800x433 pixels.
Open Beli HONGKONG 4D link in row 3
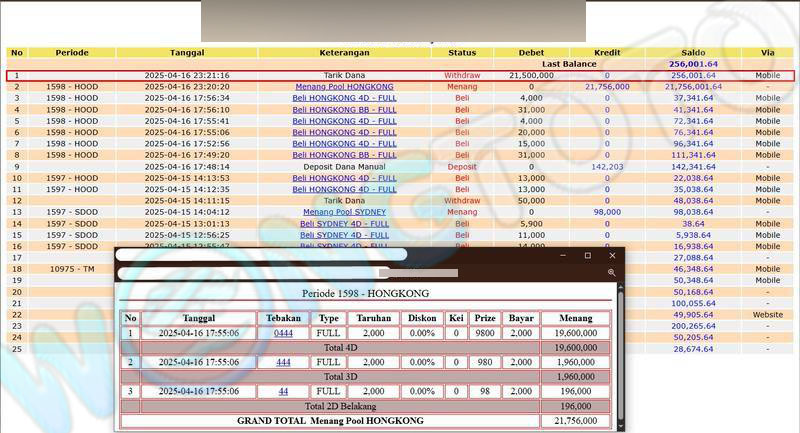(x=344, y=98)
